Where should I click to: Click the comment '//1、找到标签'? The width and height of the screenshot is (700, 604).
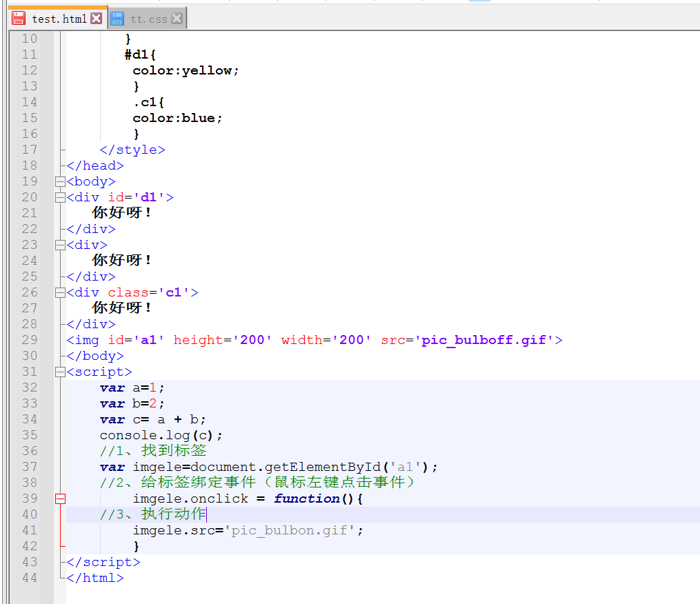click(153, 451)
